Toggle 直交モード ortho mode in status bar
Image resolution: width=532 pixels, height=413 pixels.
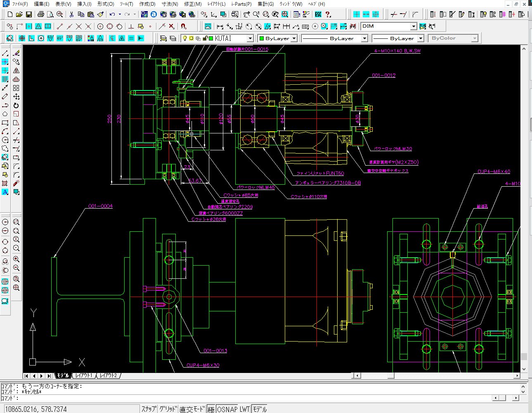pyautogui.click(x=192, y=409)
